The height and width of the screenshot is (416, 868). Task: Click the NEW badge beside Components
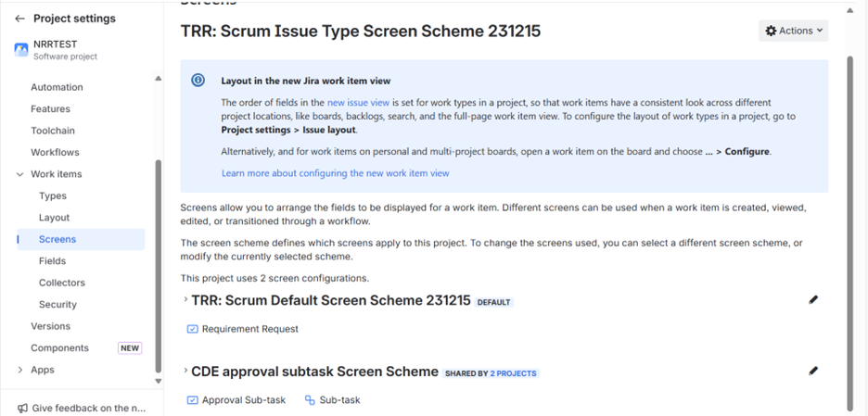click(x=130, y=348)
